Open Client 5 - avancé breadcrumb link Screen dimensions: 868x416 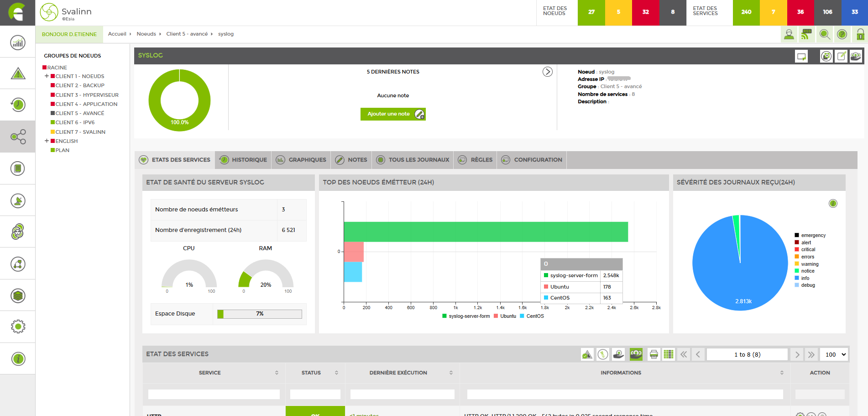tap(187, 34)
